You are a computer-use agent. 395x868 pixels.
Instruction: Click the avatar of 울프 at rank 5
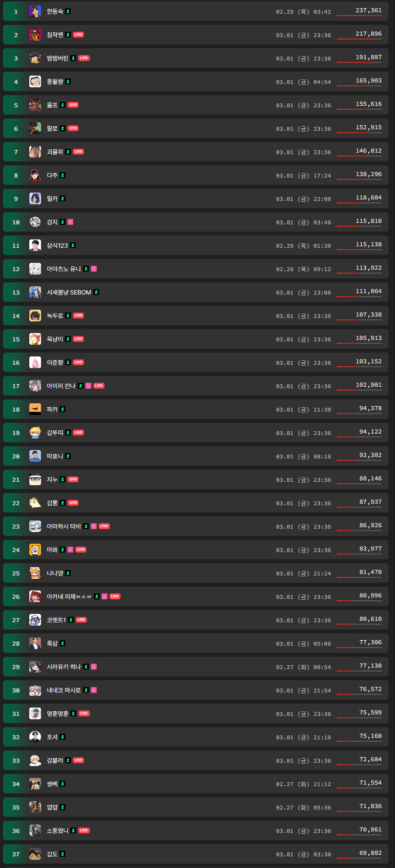click(x=35, y=105)
